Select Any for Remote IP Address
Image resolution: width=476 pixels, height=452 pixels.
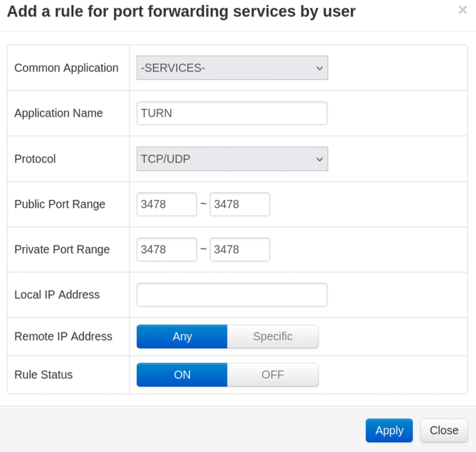(182, 337)
